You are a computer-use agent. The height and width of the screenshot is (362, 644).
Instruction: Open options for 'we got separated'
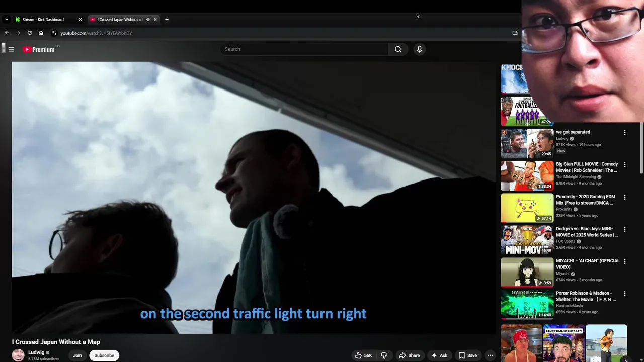point(625,133)
